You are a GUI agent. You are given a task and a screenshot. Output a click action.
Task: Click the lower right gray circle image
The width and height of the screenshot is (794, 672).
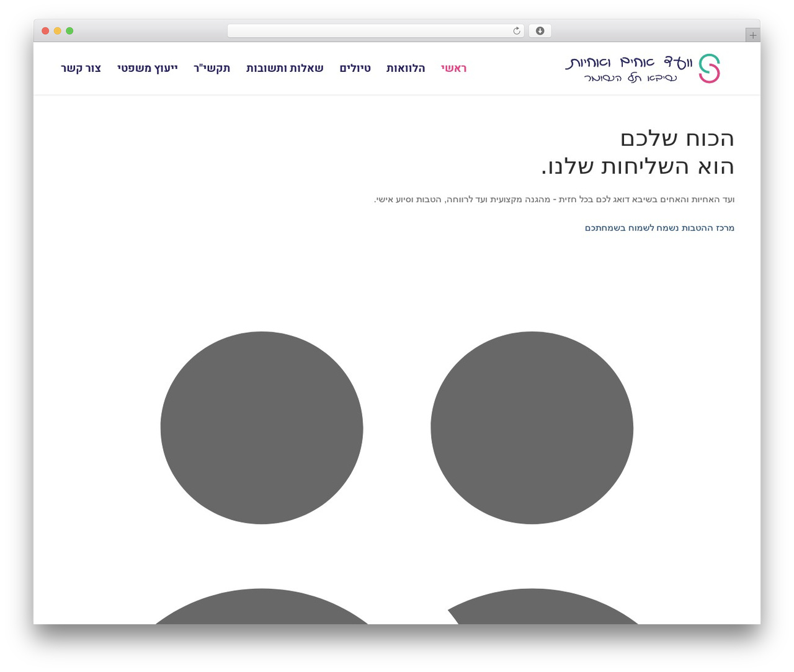pos(543,606)
